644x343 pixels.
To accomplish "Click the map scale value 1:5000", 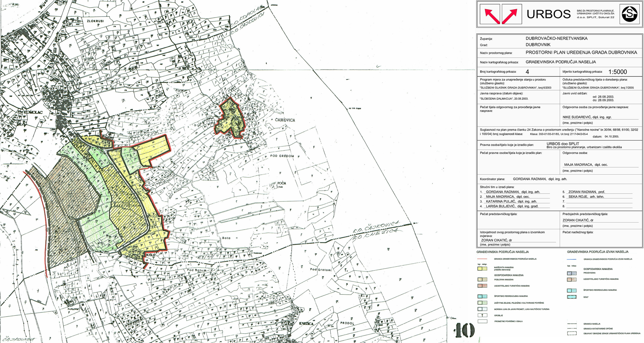I will tap(618, 72).
